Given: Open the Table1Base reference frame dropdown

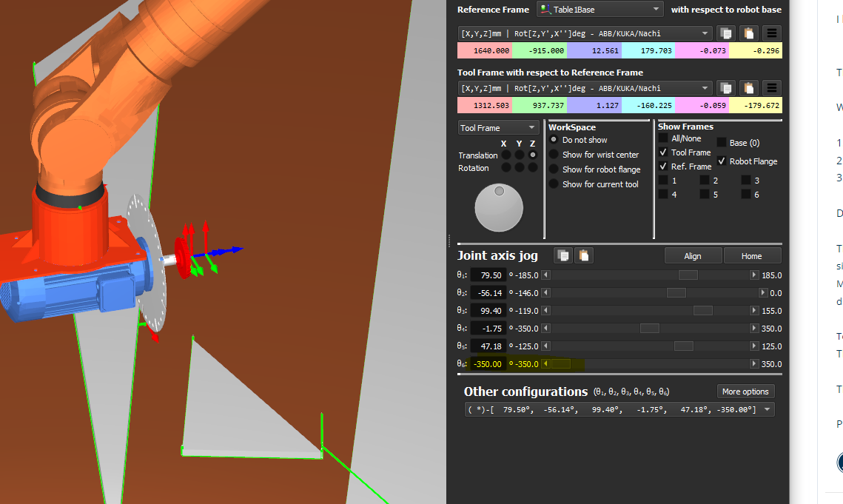Looking at the screenshot, I should pyautogui.click(x=599, y=10).
